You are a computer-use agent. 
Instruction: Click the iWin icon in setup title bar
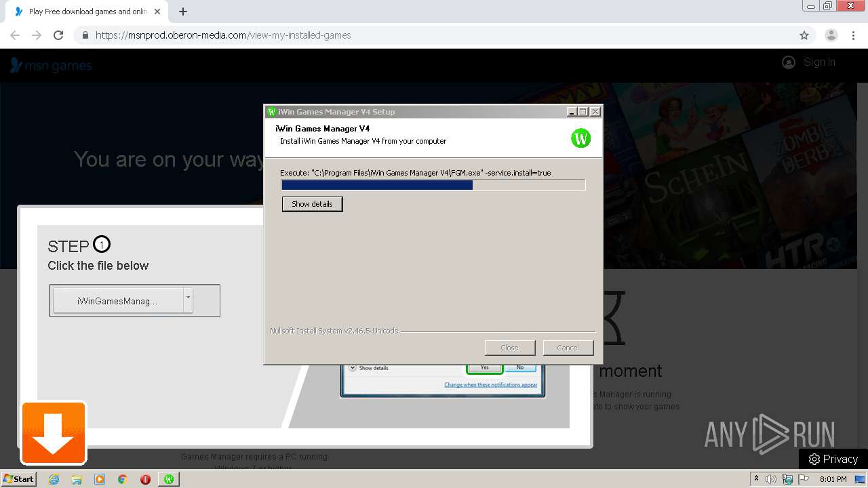coord(272,112)
